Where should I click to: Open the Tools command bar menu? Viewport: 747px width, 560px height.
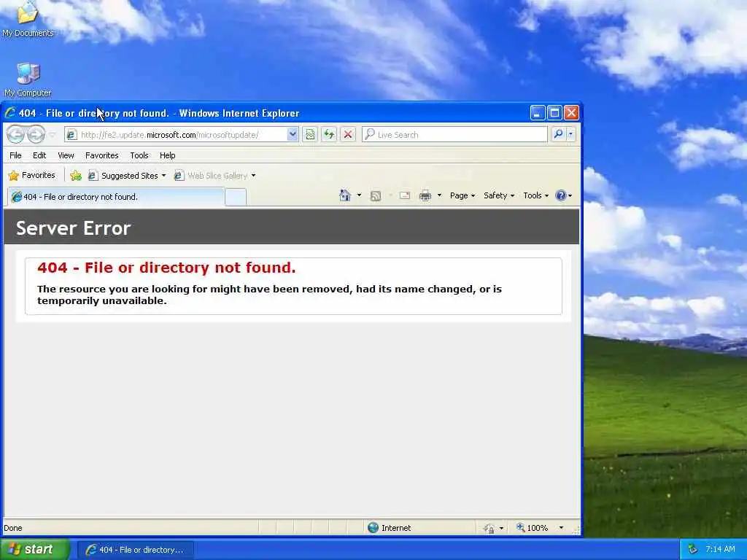(x=535, y=195)
